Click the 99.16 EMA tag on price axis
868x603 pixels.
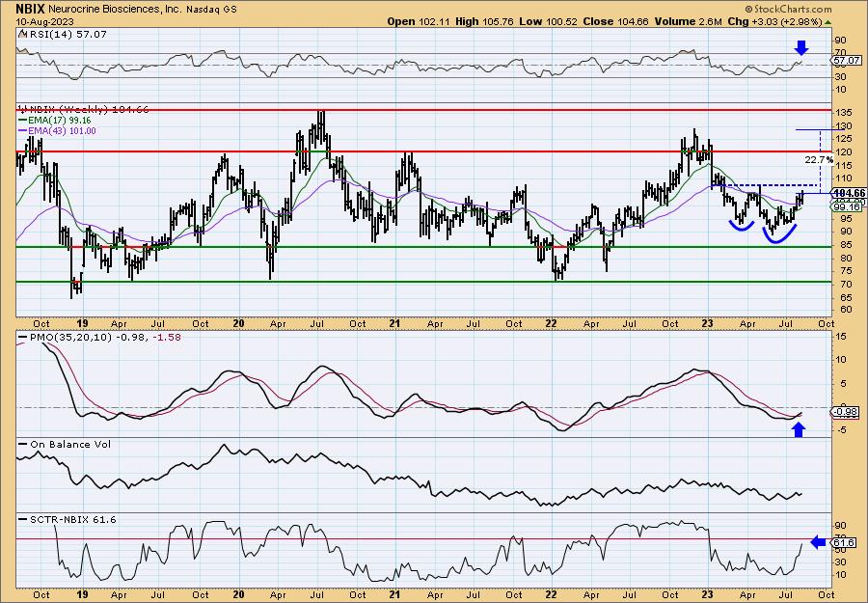click(x=847, y=206)
